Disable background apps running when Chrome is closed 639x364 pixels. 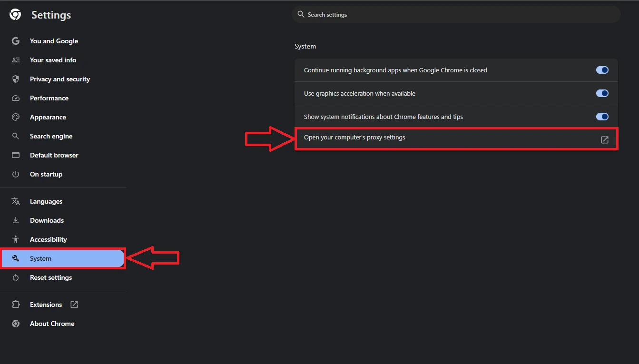pos(602,70)
